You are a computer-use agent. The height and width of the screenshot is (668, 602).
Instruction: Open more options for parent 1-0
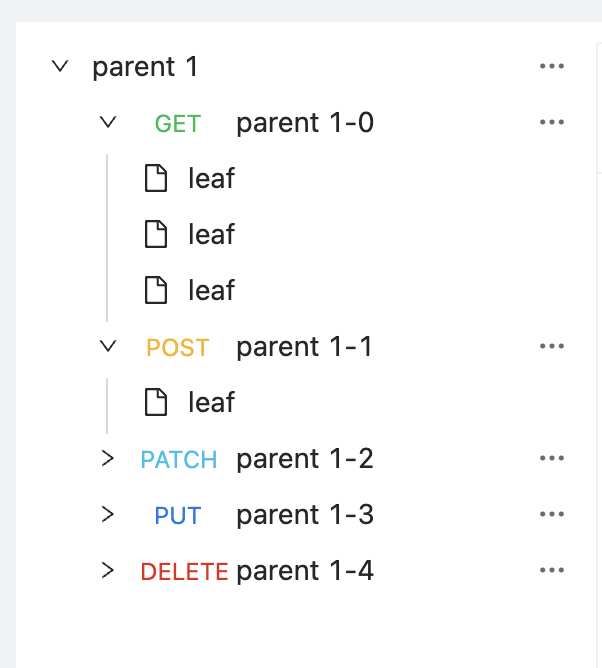[552, 122]
